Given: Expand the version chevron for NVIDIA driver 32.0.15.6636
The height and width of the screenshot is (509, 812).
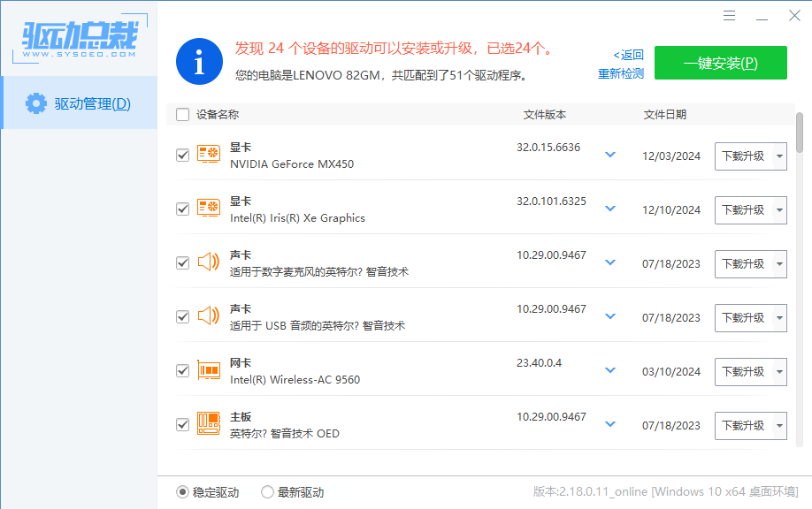Looking at the screenshot, I should [610, 155].
